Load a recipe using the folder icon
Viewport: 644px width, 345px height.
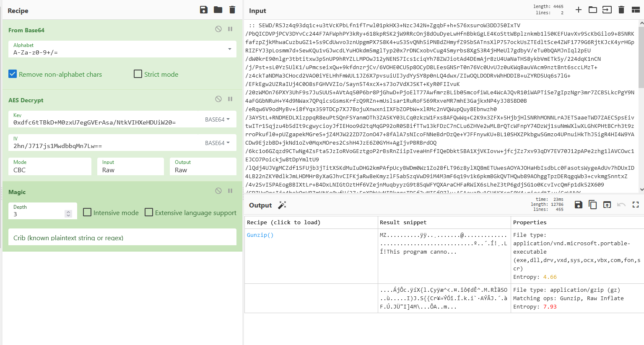(x=218, y=10)
